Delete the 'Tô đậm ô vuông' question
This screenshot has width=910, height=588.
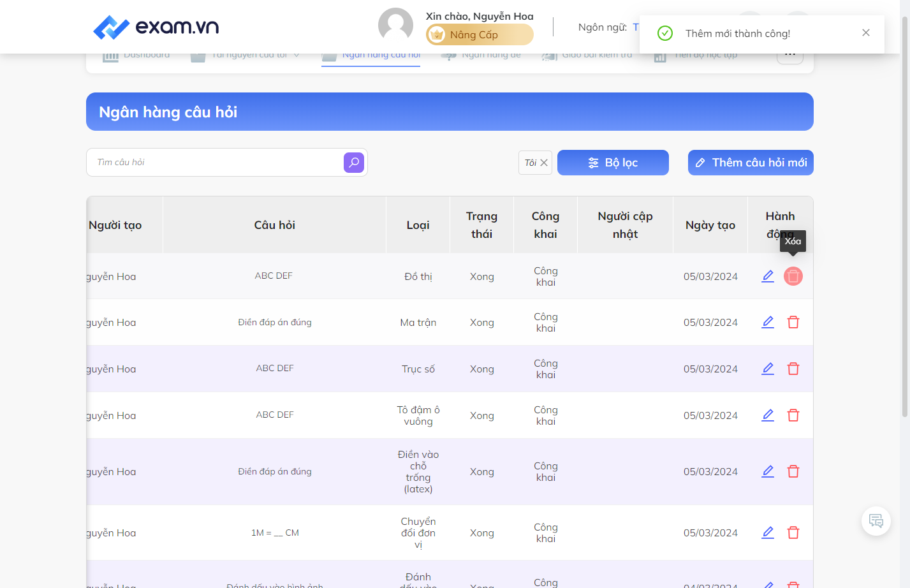pos(793,415)
